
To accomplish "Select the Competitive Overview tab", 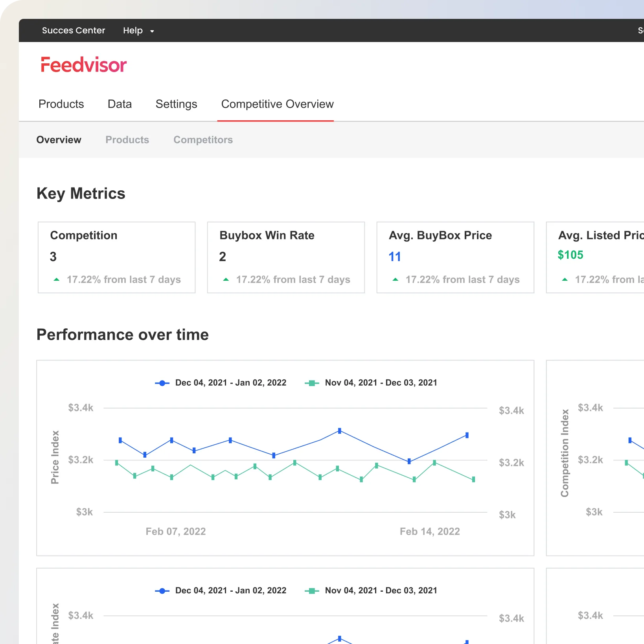I will point(277,104).
